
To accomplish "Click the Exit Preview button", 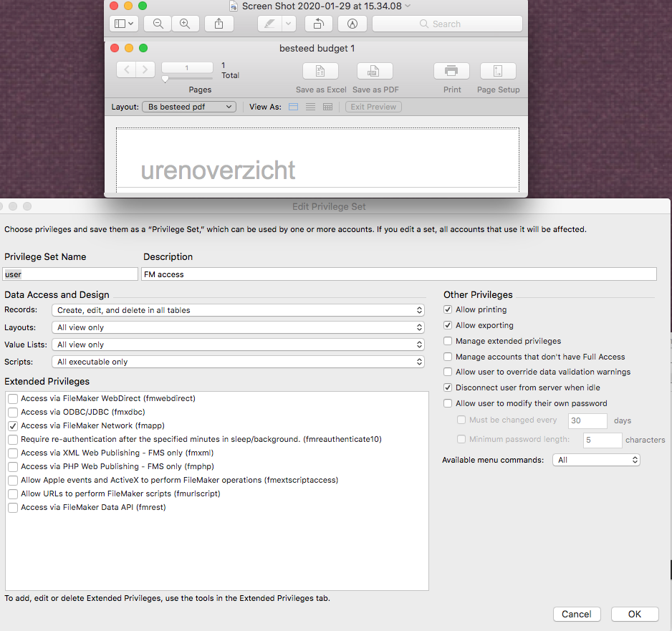I will click(x=373, y=107).
